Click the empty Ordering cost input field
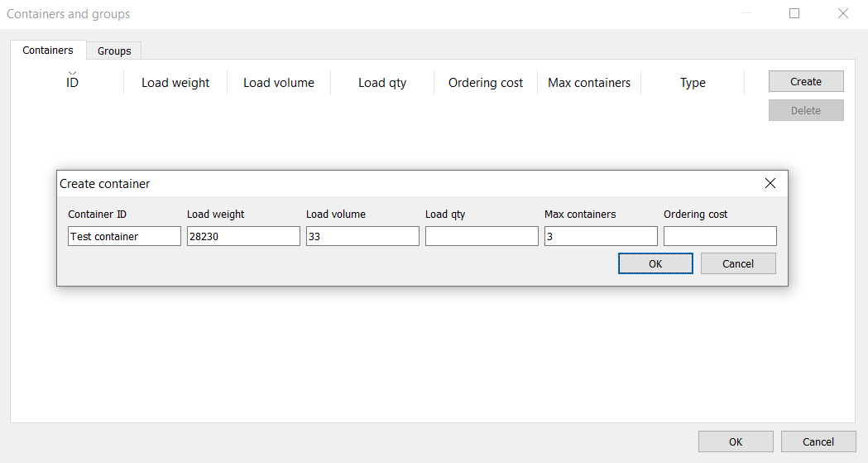The image size is (868, 463). 720,237
